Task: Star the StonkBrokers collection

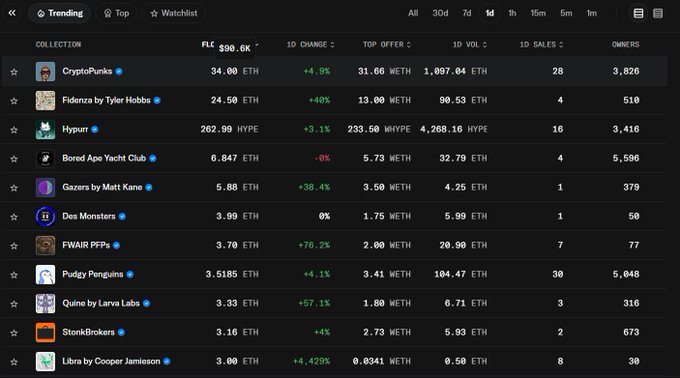Action: (x=14, y=333)
